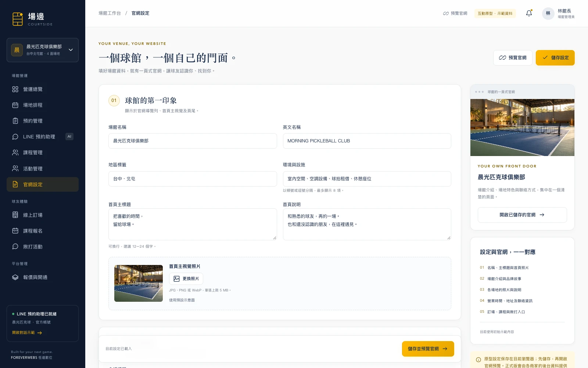Click the 線上訂場 grid icon
Viewport: 588px width, 368px height.
[15, 215]
